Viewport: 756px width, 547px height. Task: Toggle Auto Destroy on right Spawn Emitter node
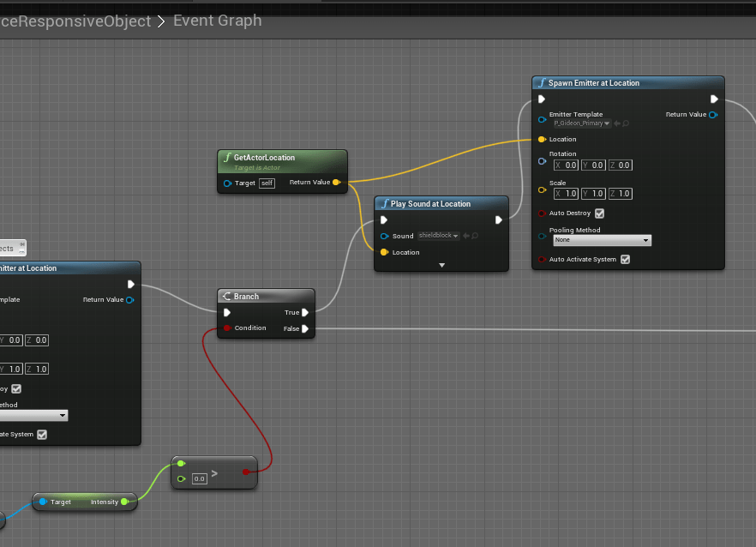(599, 213)
